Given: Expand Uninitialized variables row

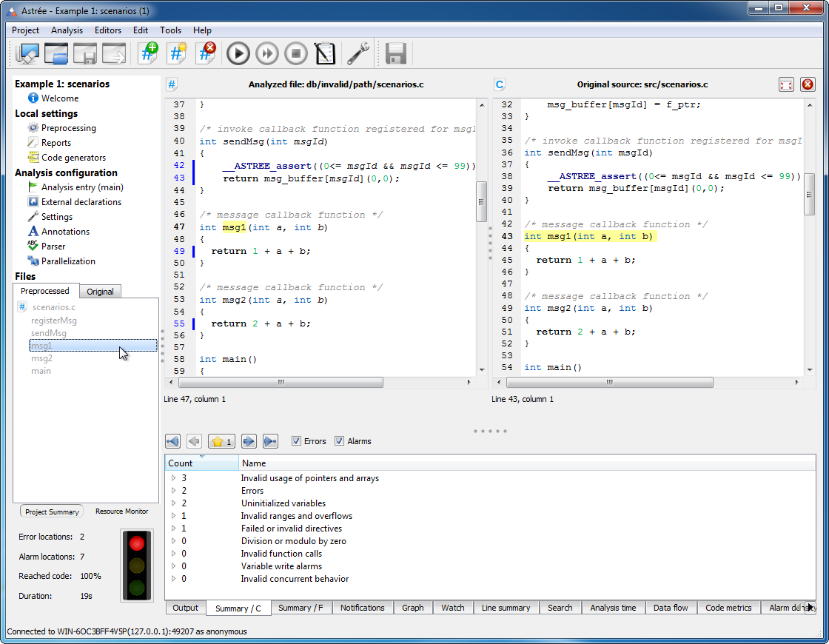Looking at the screenshot, I should (173, 503).
